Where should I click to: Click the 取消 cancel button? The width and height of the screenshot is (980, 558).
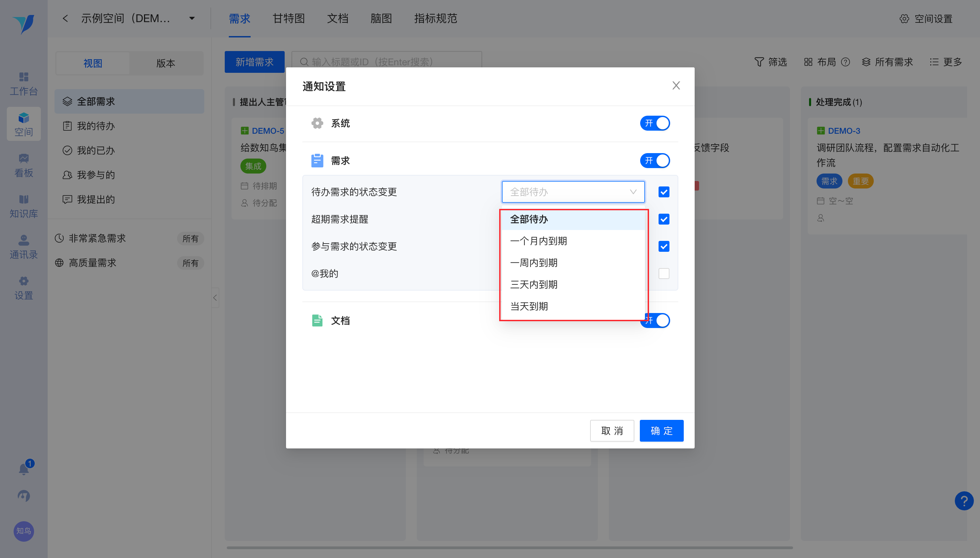point(612,431)
